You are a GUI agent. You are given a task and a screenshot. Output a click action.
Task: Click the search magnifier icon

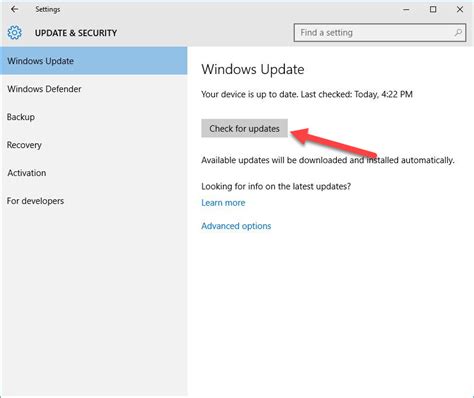(458, 33)
